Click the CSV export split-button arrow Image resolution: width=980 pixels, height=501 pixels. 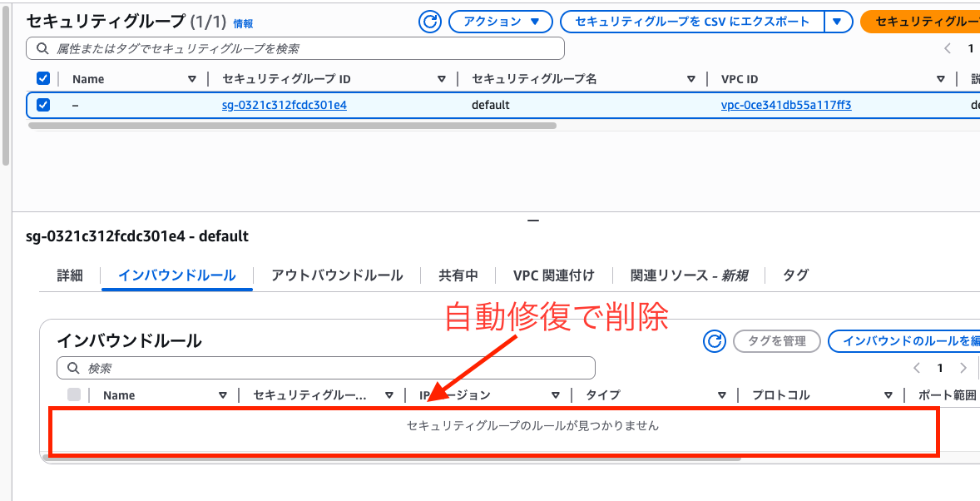tap(837, 21)
